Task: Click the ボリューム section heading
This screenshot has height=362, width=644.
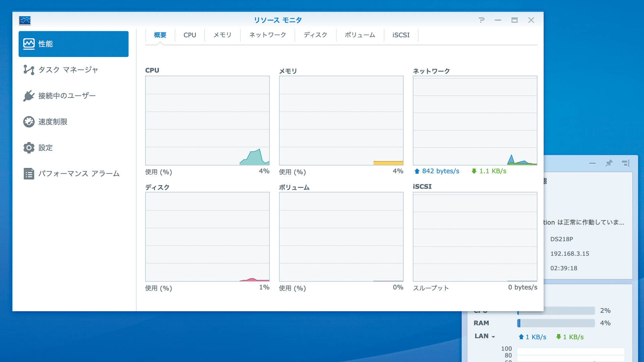Action: (x=294, y=187)
